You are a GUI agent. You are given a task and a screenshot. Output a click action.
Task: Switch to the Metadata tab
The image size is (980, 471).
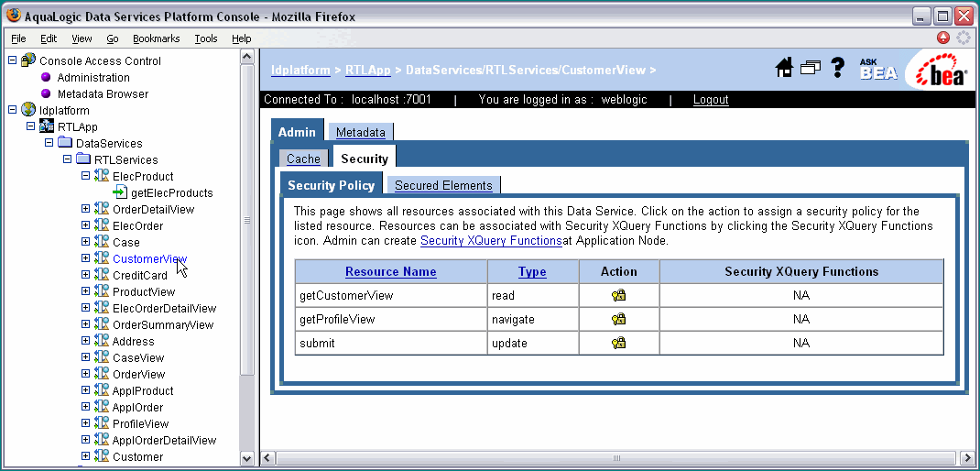click(361, 132)
